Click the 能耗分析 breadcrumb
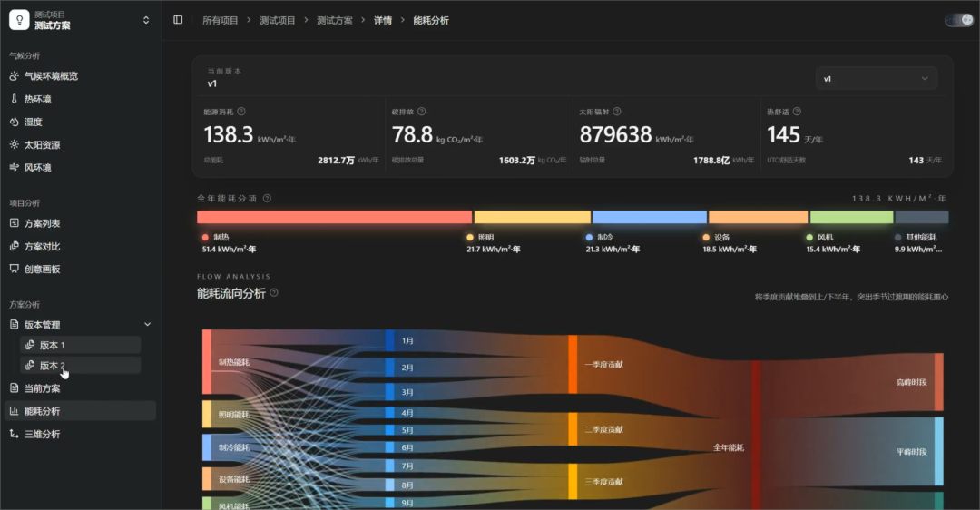 click(431, 21)
